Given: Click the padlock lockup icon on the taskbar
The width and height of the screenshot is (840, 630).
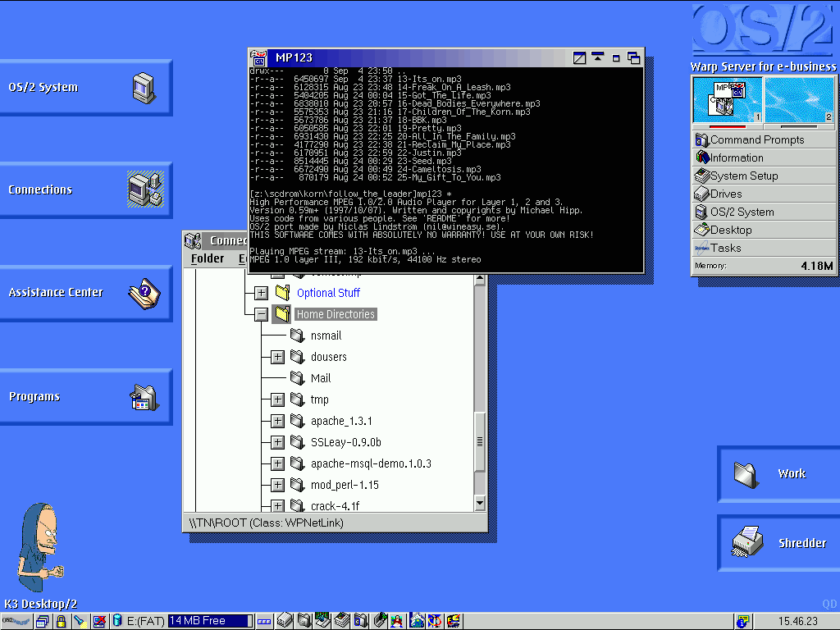Looking at the screenshot, I should pos(61,622).
